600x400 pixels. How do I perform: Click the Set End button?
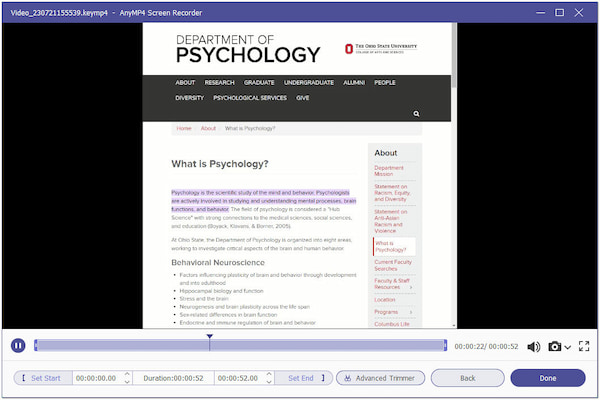click(x=304, y=378)
